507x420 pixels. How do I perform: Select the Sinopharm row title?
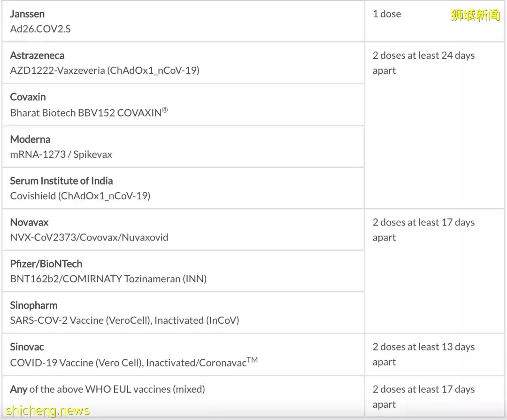click(x=34, y=305)
